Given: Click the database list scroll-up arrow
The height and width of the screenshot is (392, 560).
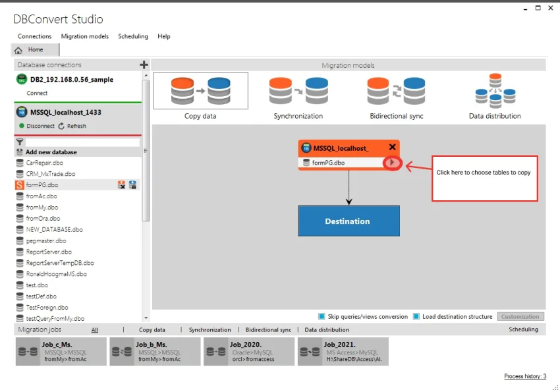Looking at the screenshot, I should 146,76.
